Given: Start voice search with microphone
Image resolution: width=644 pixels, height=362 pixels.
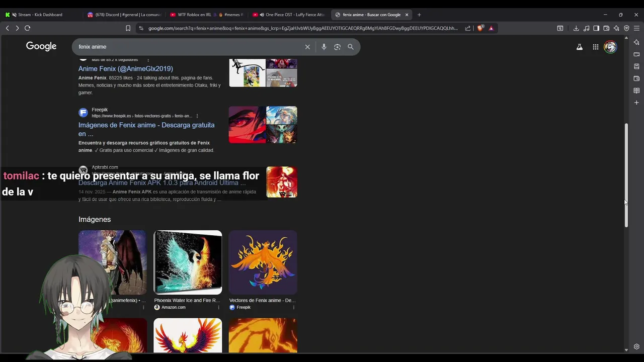Looking at the screenshot, I should [x=324, y=47].
